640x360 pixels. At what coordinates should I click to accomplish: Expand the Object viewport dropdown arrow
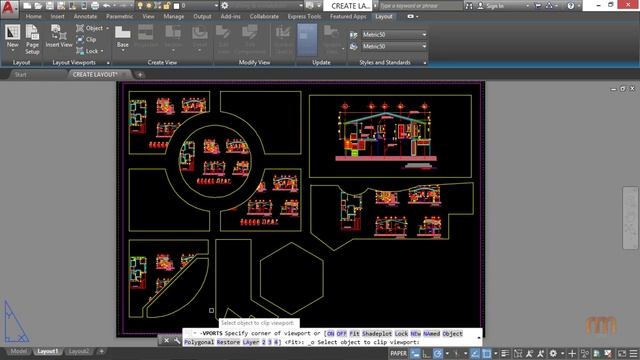click(x=107, y=28)
